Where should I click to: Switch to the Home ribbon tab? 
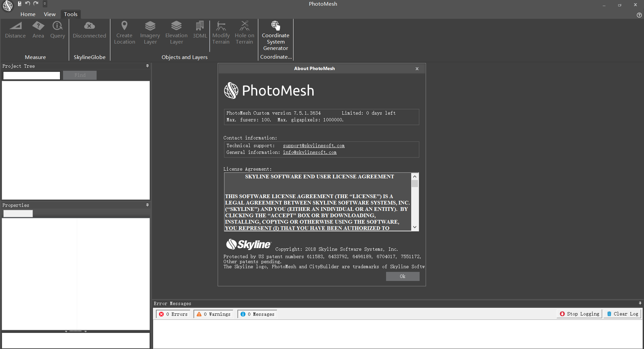click(x=28, y=14)
